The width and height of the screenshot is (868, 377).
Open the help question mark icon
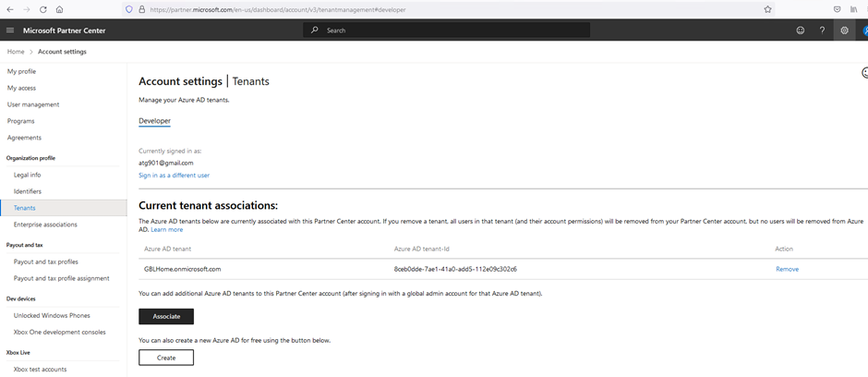click(822, 30)
